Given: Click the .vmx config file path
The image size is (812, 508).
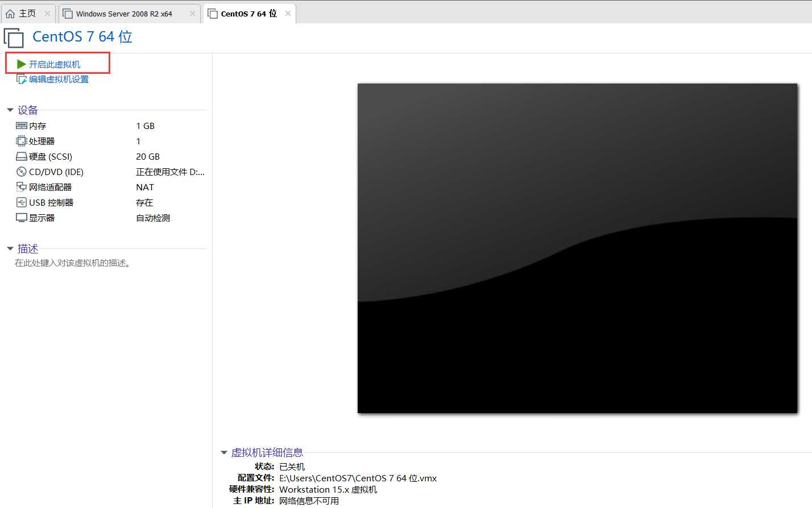Looking at the screenshot, I should click(x=358, y=478).
